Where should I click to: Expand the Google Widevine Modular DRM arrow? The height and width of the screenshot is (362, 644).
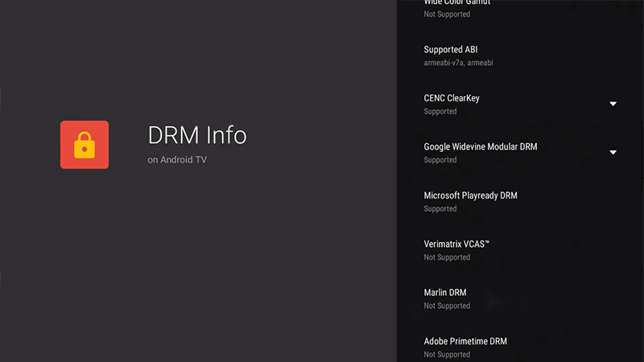[613, 152]
